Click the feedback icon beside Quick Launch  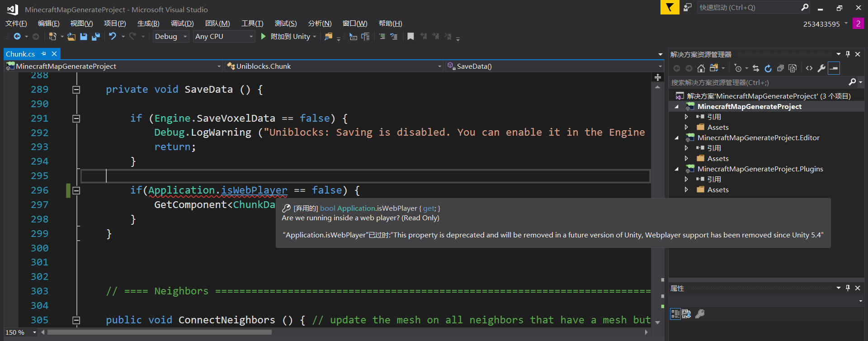[688, 7]
